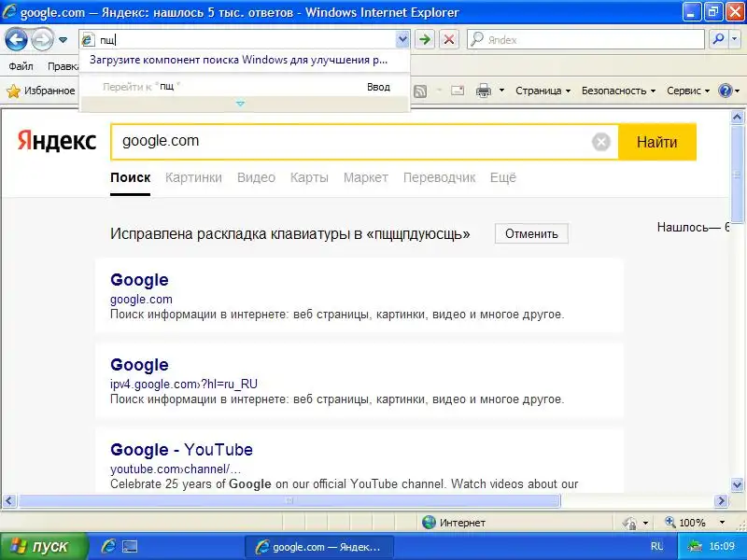Click the horizontal scrollbar thumb
This screenshot has width=747, height=560.
click(x=289, y=500)
